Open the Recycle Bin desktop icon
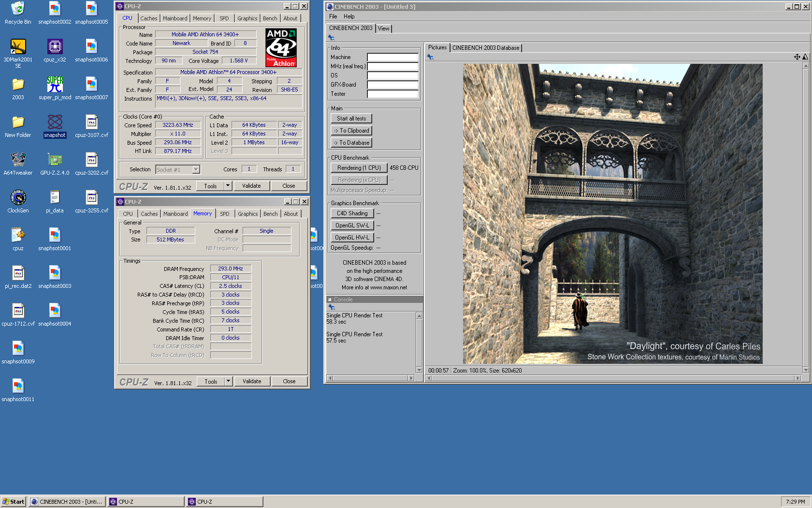Screen dimensions: 812x508 (x=18, y=13)
